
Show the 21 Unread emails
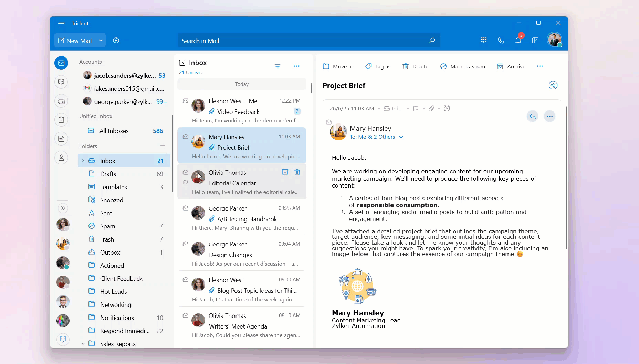[x=191, y=73]
